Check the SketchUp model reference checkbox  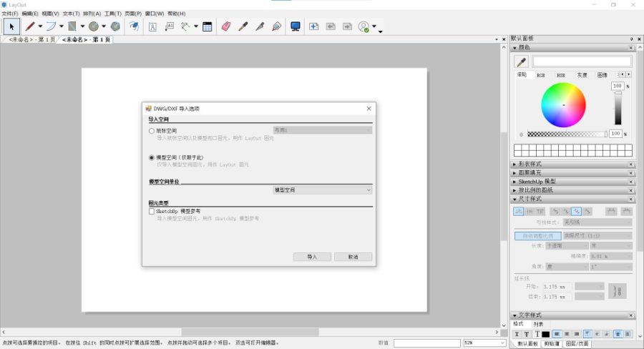pos(152,212)
